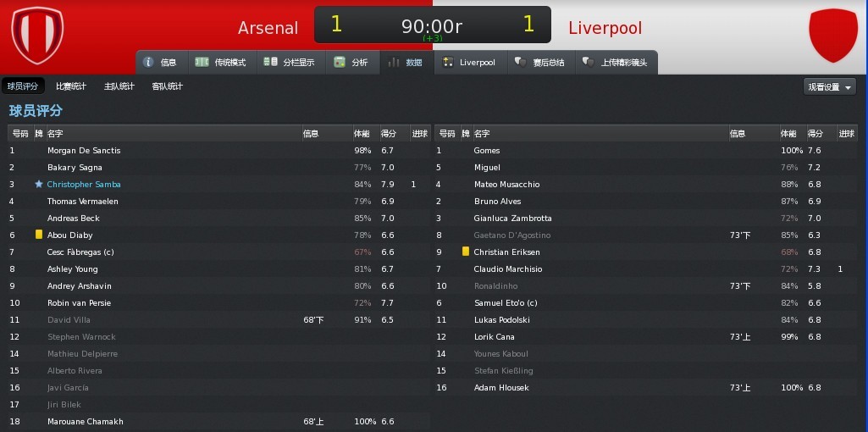Select the 传统模式 pitch view icon
This screenshot has width=868, height=432.
click(202, 62)
